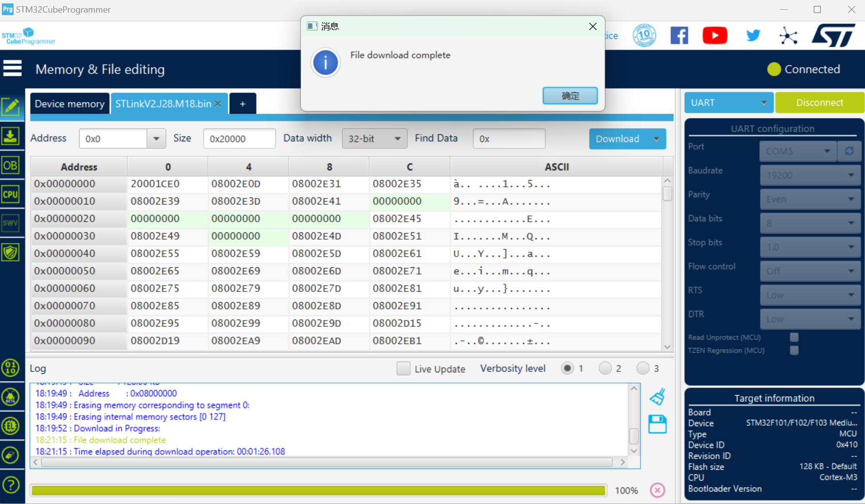This screenshot has width=865, height=504.
Task: Toggle TZEN Regression (MCU) checkbox
Action: coord(794,350)
